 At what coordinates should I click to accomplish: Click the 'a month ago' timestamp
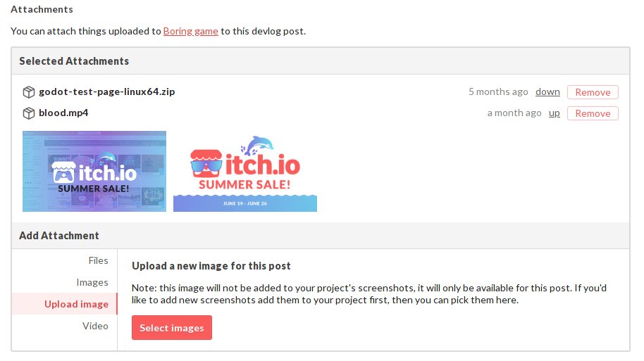[514, 113]
